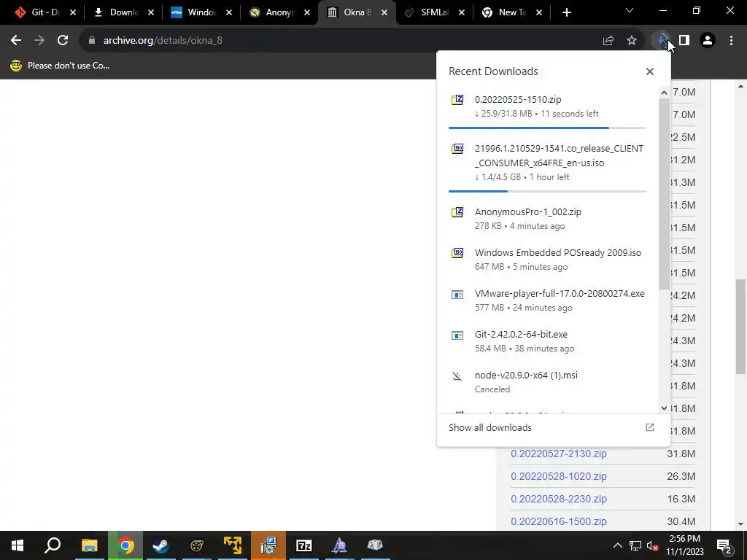This screenshot has height=560, width=747.
Task: Click the Windows Embedded POSready ISO icon
Action: pos(457,253)
